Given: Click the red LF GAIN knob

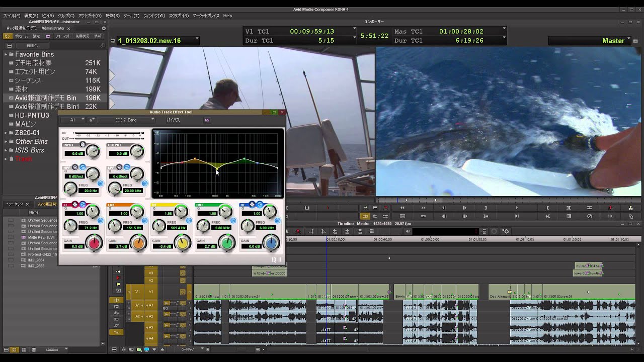Looking at the screenshot, I should pyautogui.click(x=94, y=243).
